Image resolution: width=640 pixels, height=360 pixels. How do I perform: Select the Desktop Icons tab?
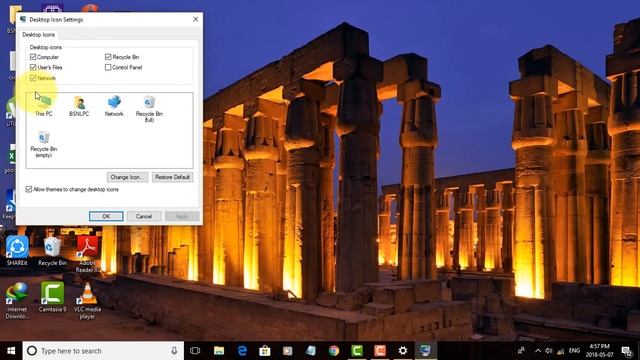38,35
